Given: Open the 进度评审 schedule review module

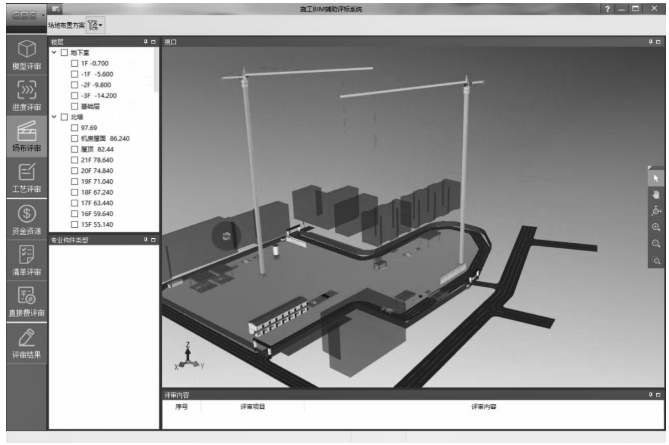Looking at the screenshot, I should (x=26, y=96).
